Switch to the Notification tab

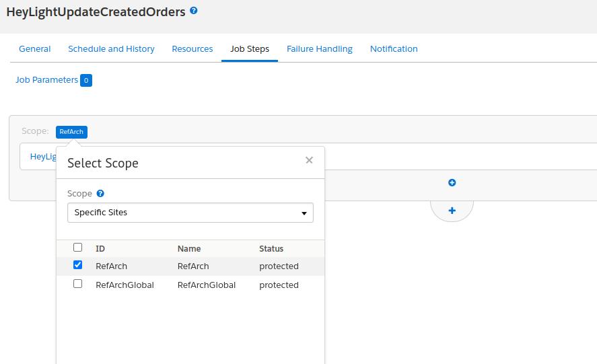[x=394, y=48]
